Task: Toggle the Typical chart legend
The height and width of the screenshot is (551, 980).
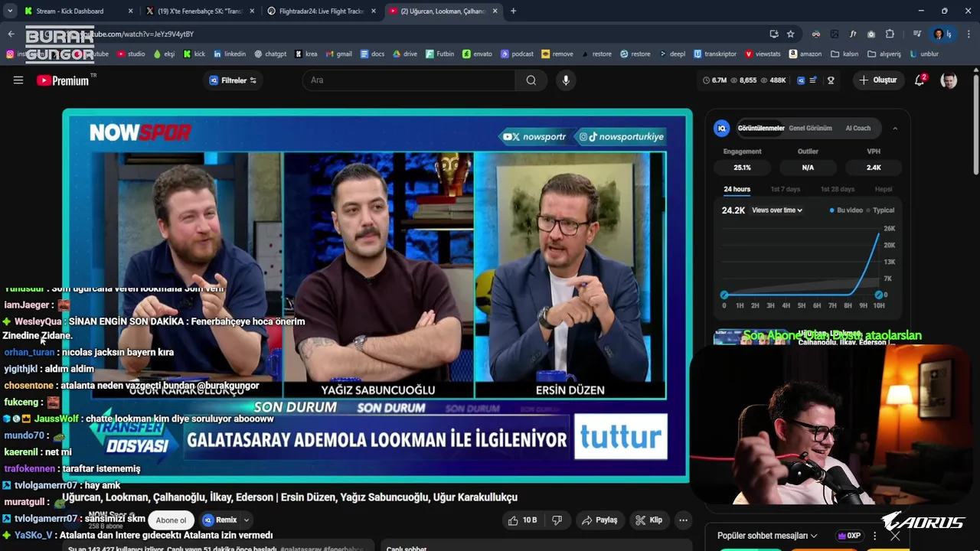Action: 880,210
